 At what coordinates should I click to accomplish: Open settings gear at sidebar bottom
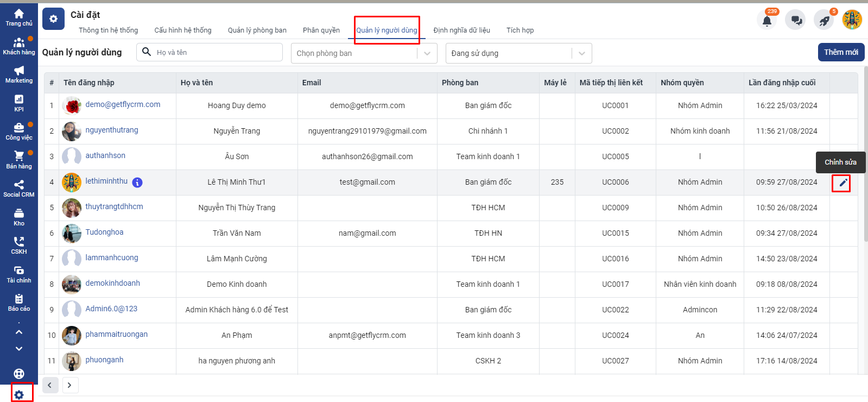pos(19,395)
